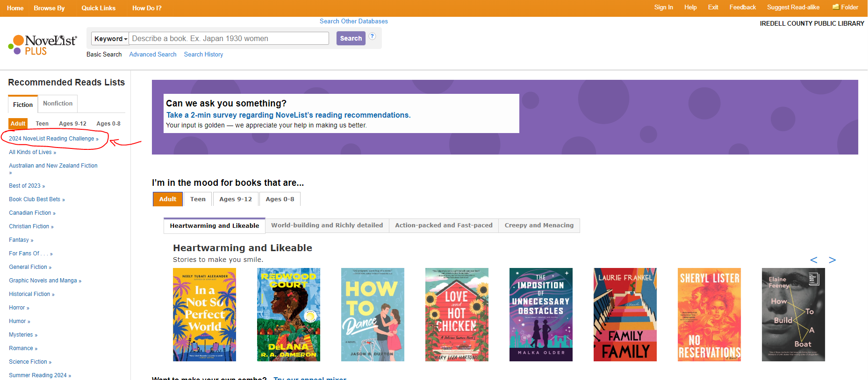The image size is (868, 380).
Task: Focus the Describe a book search field
Action: [229, 39]
